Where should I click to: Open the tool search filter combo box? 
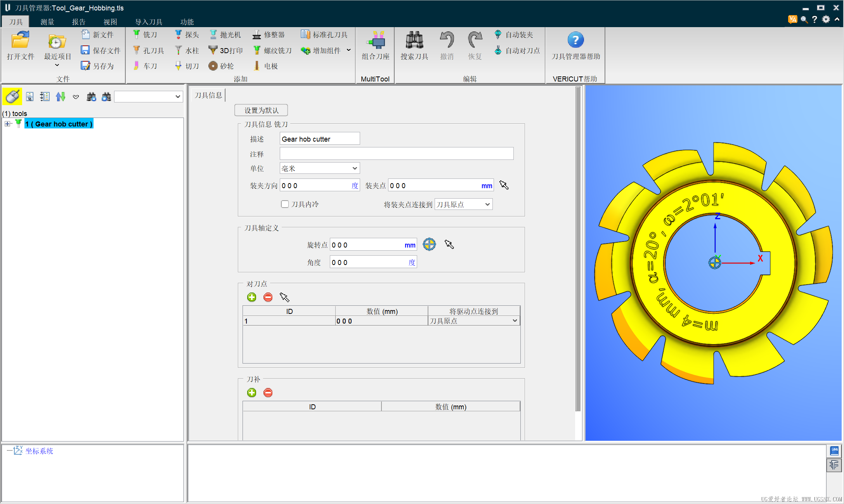point(149,97)
